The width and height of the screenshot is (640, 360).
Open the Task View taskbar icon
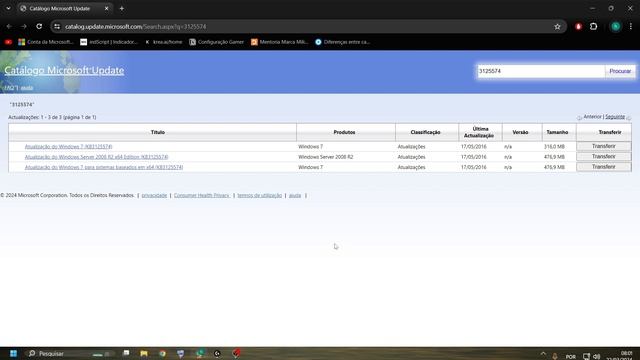coord(126,353)
